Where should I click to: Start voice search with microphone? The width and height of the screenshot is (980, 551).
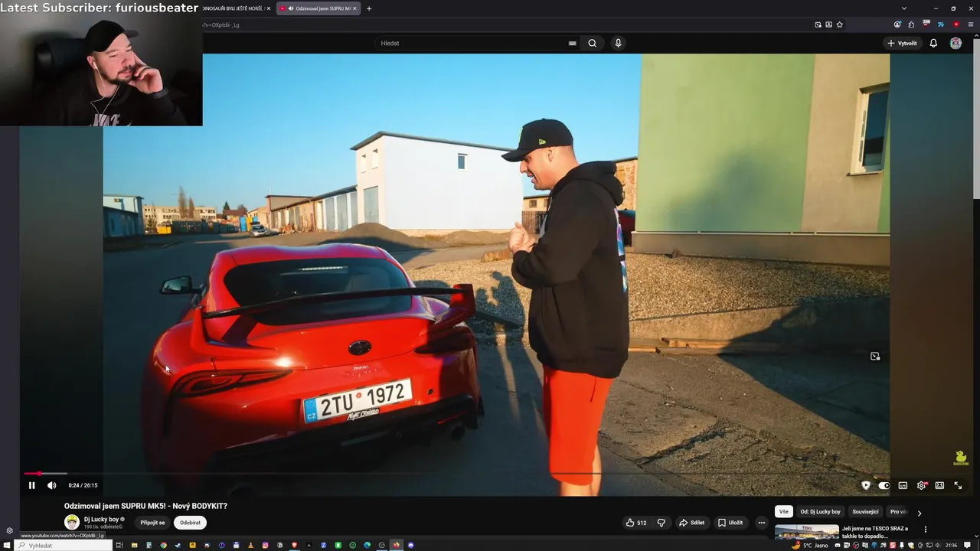tap(618, 43)
